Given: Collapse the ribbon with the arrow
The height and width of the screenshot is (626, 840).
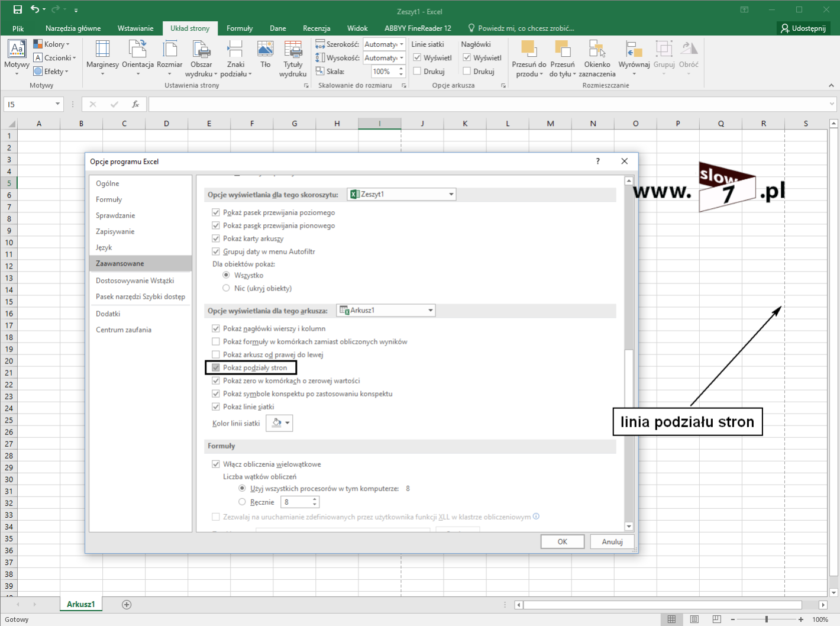Looking at the screenshot, I should [x=831, y=86].
